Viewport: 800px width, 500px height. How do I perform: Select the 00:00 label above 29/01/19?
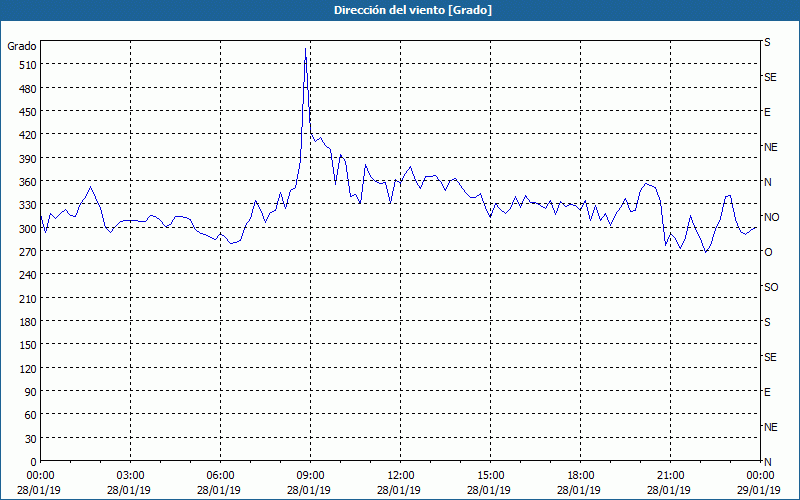pos(760,476)
